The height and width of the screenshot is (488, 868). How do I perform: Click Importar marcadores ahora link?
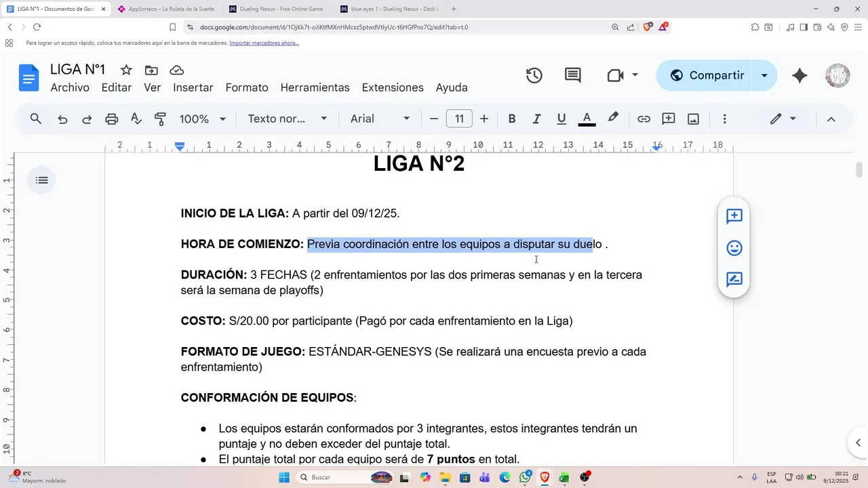tap(264, 43)
